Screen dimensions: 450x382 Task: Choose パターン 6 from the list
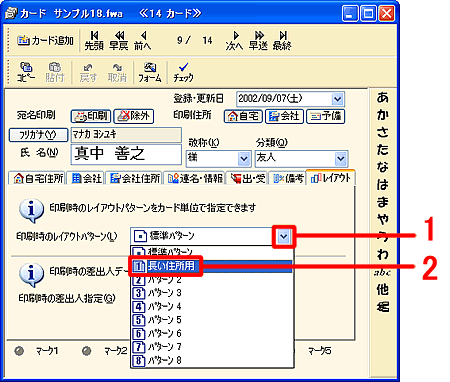pyautogui.click(x=212, y=333)
